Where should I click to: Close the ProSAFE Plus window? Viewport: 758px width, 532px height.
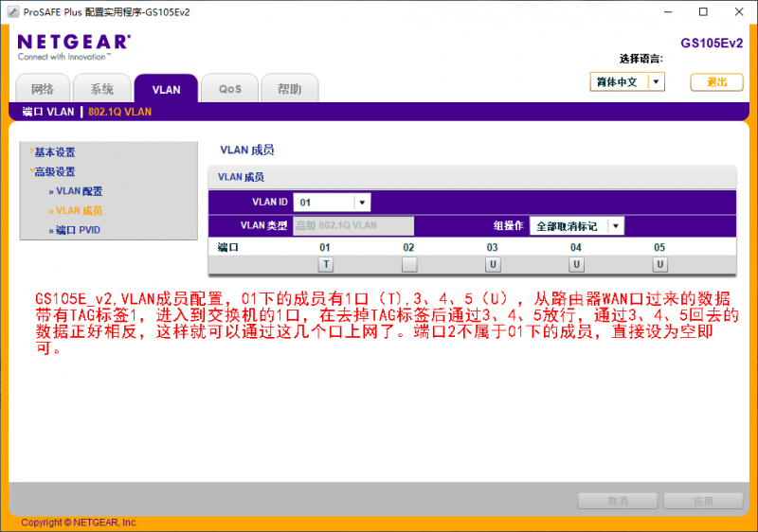point(739,12)
